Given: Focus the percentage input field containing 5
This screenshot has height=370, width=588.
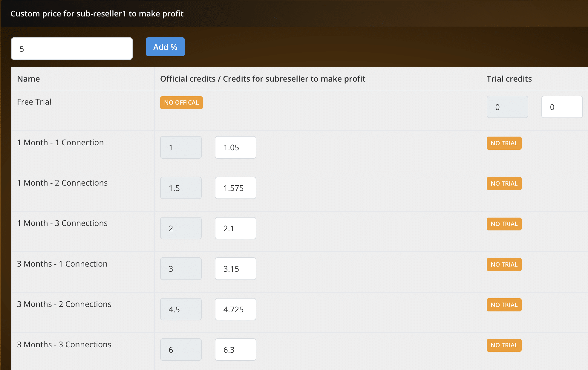Looking at the screenshot, I should (x=72, y=49).
